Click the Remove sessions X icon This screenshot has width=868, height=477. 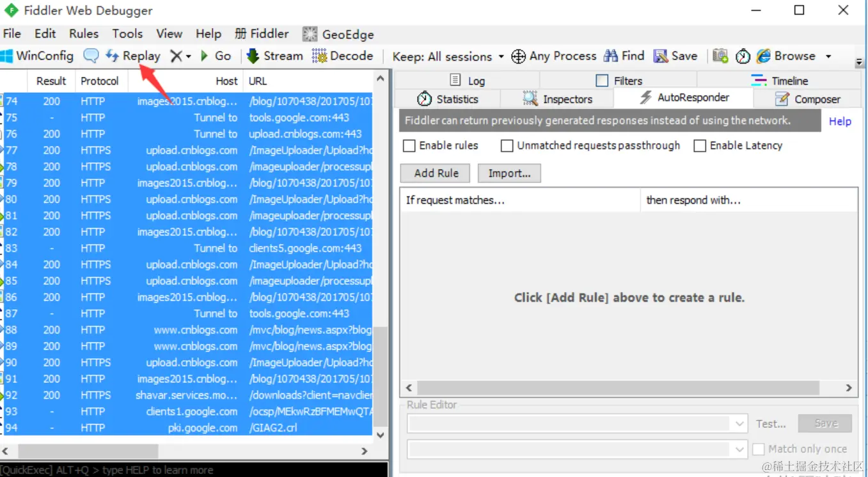click(177, 56)
